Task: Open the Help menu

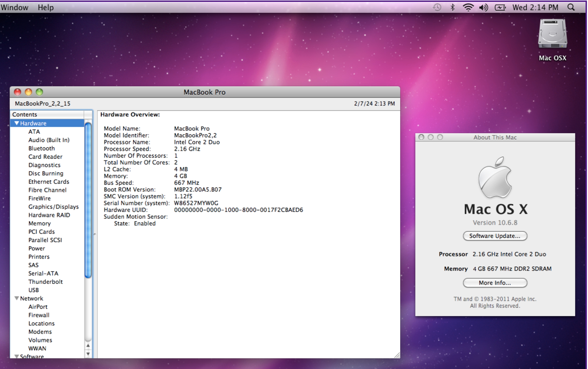Action: point(46,7)
